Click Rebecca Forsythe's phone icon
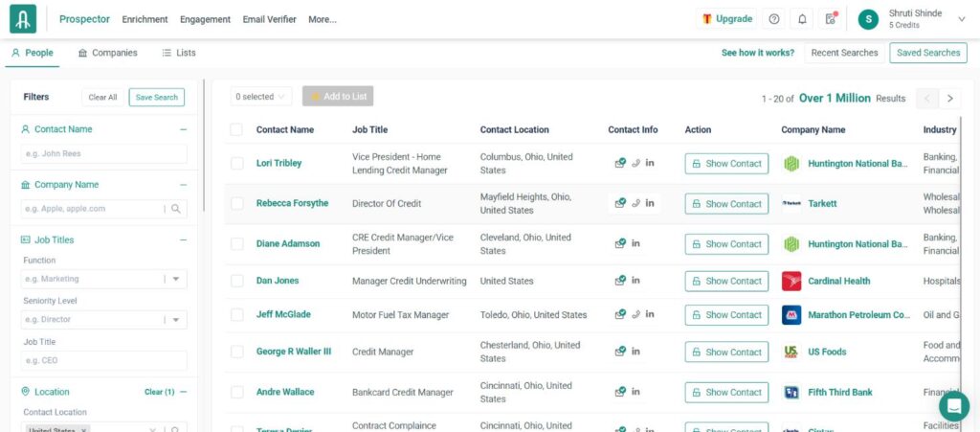This screenshot has width=980, height=432. [x=635, y=203]
